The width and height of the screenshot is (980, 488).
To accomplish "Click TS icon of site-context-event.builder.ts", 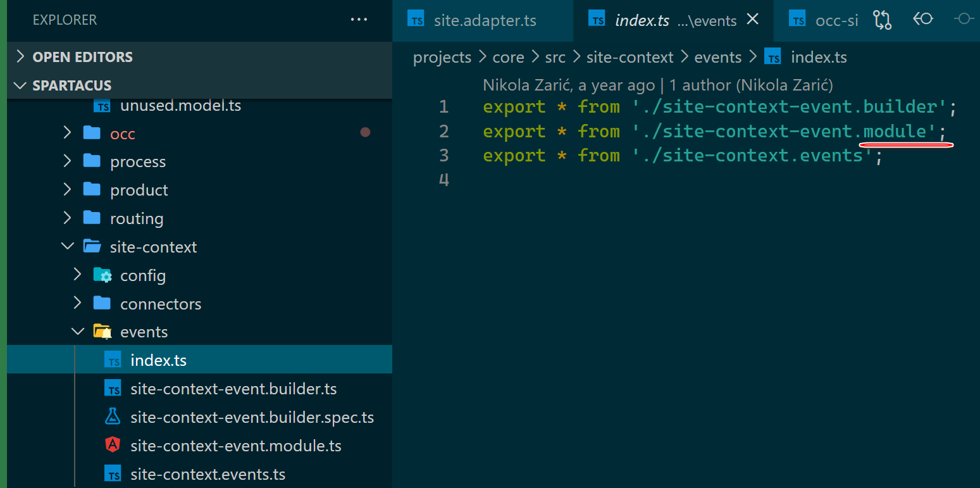I will pyautogui.click(x=113, y=389).
